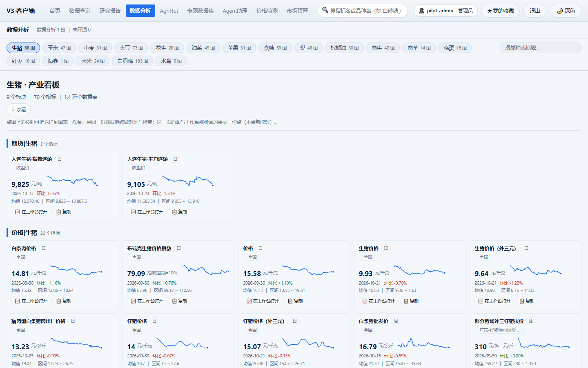This screenshot has width=588, height=368.
Task: Select the 鸡蛋 15图 category chip
Action: click(455, 48)
